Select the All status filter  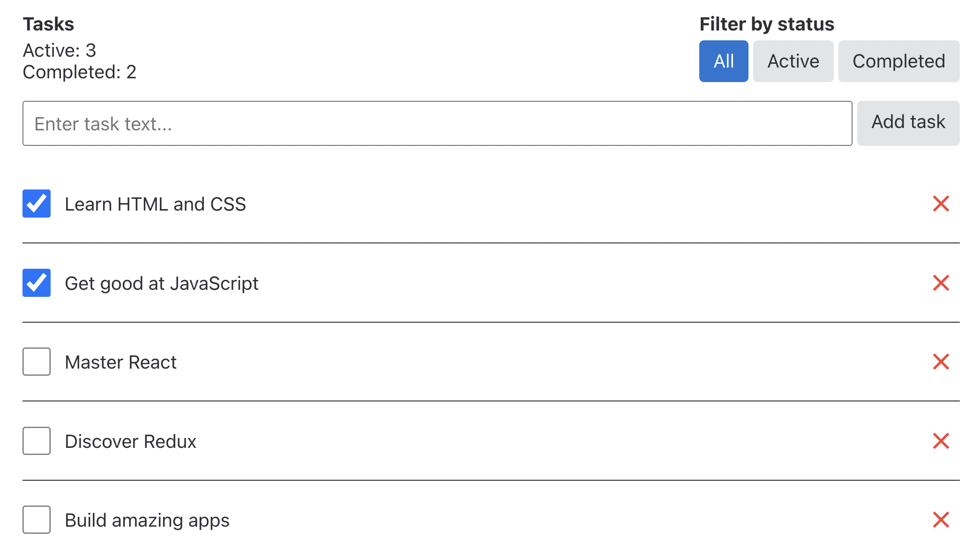[723, 61]
